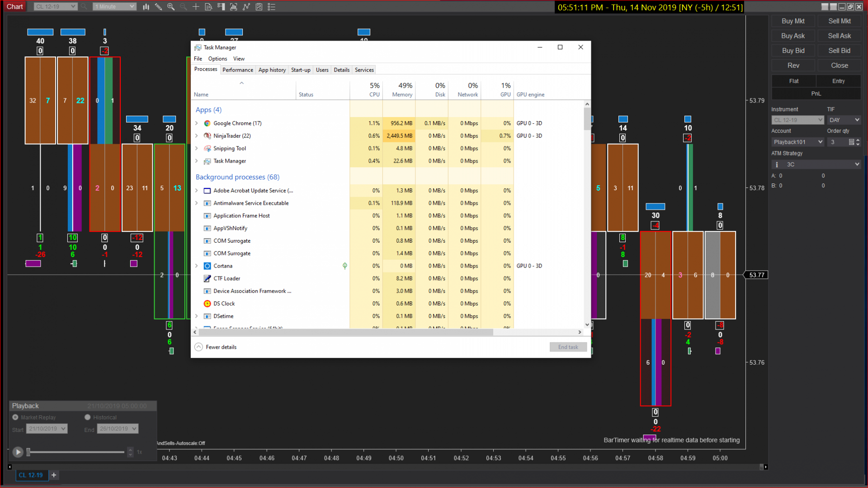Open the Strategies icon in toolbar

click(259, 7)
